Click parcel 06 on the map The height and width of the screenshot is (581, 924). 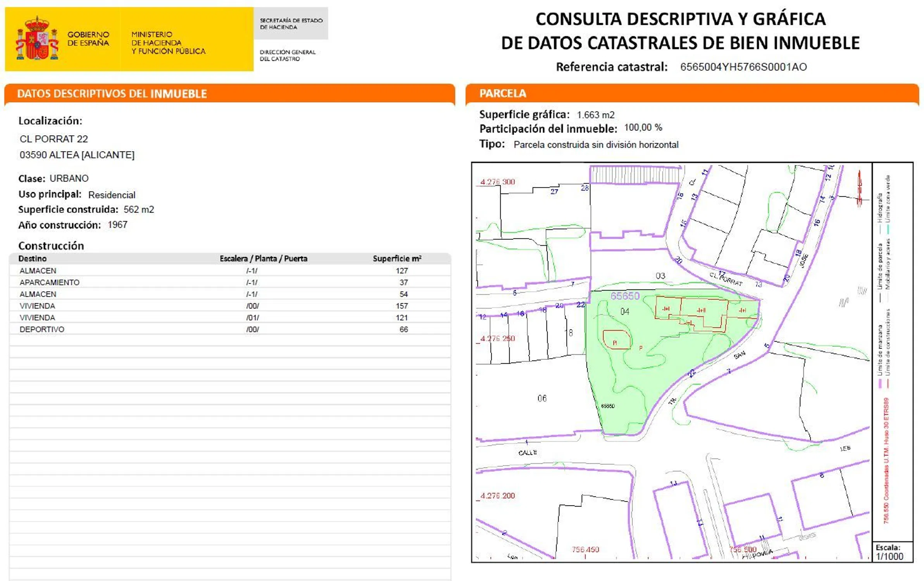click(x=542, y=398)
